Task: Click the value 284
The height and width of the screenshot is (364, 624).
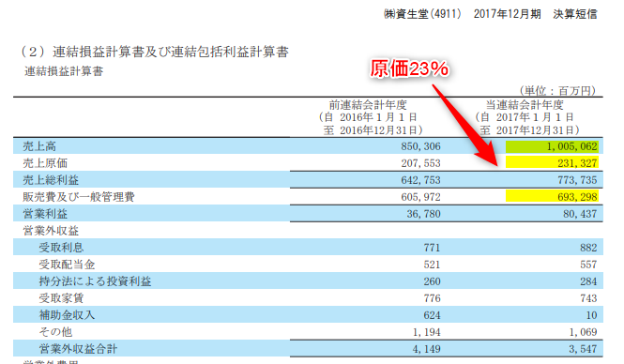Action: pos(588,281)
